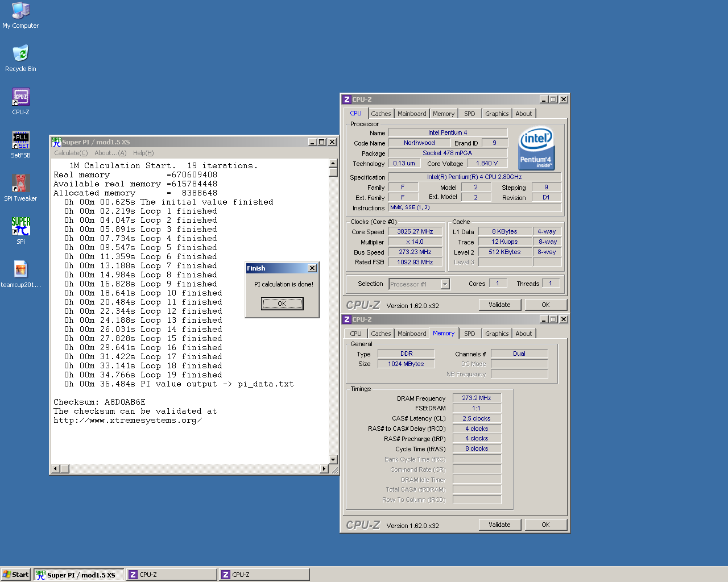This screenshot has height=582, width=728.
Task: Click the Core Voltage 1.840 V value
Action: (x=487, y=163)
